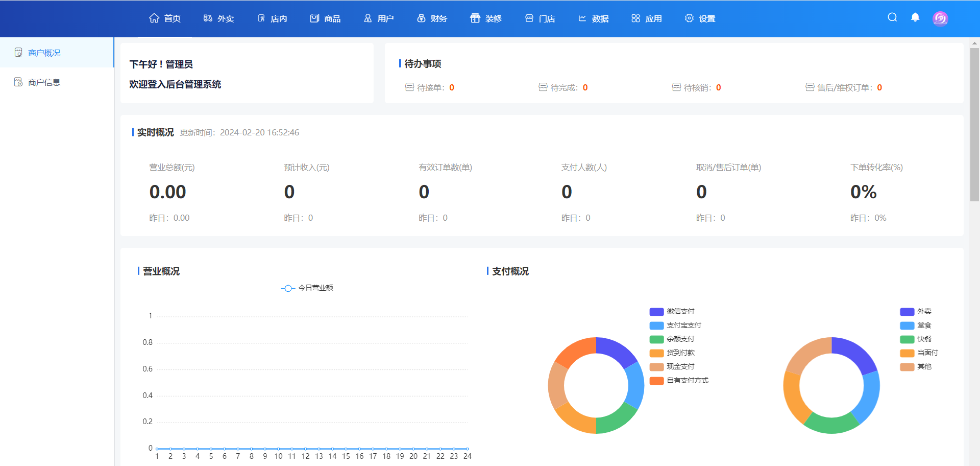Click the gear icon beside 设置

click(689, 18)
